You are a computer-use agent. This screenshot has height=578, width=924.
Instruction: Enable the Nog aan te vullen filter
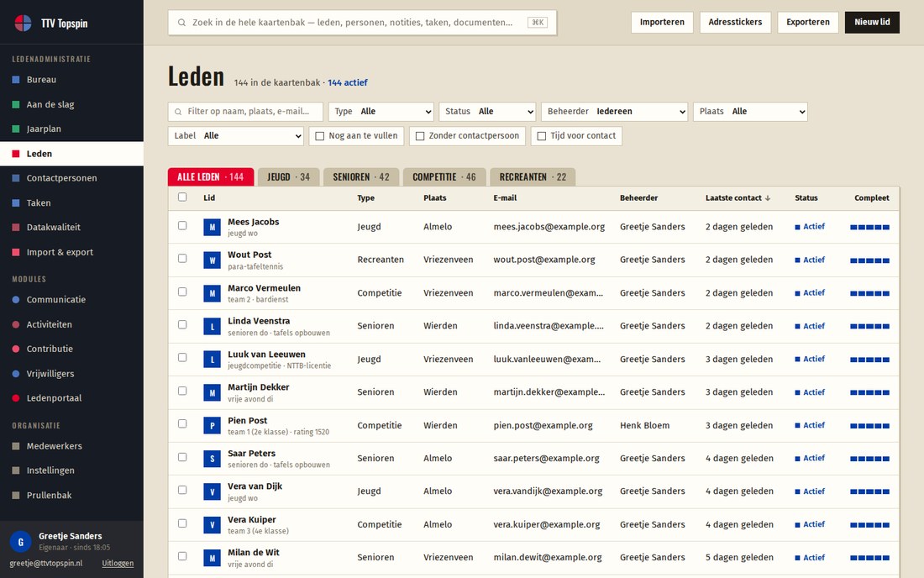pyautogui.click(x=356, y=136)
